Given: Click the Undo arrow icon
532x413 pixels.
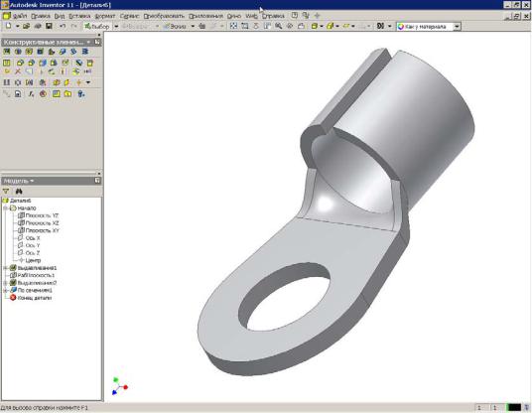Looking at the screenshot, I should [63, 26].
